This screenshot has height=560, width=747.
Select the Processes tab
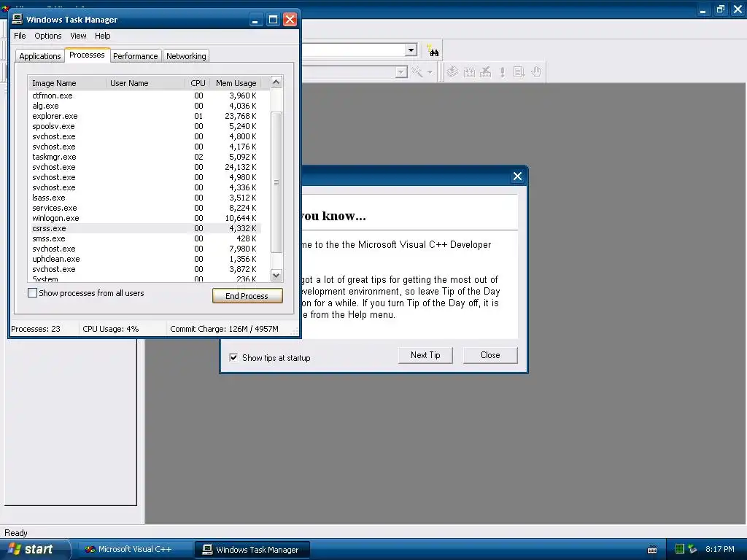tap(87, 55)
